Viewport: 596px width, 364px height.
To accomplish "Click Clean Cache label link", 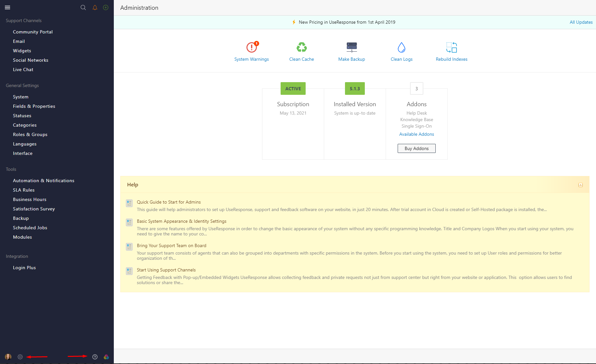I will click(x=302, y=59).
